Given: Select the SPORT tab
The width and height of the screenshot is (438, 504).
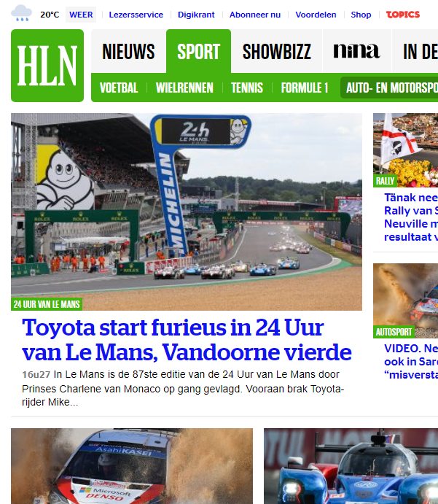Looking at the screenshot, I should pos(198,51).
